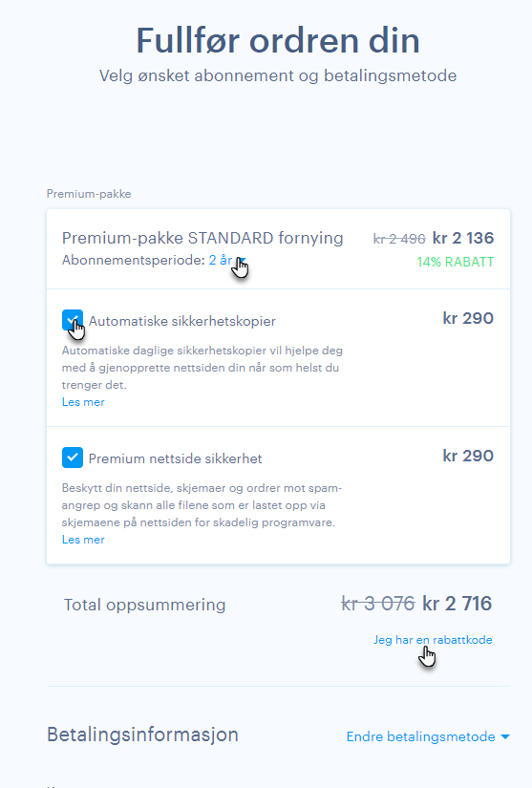Click the "Automatiske sikkerhetskopier" label text
This screenshot has height=788, width=532.
pyautogui.click(x=181, y=321)
